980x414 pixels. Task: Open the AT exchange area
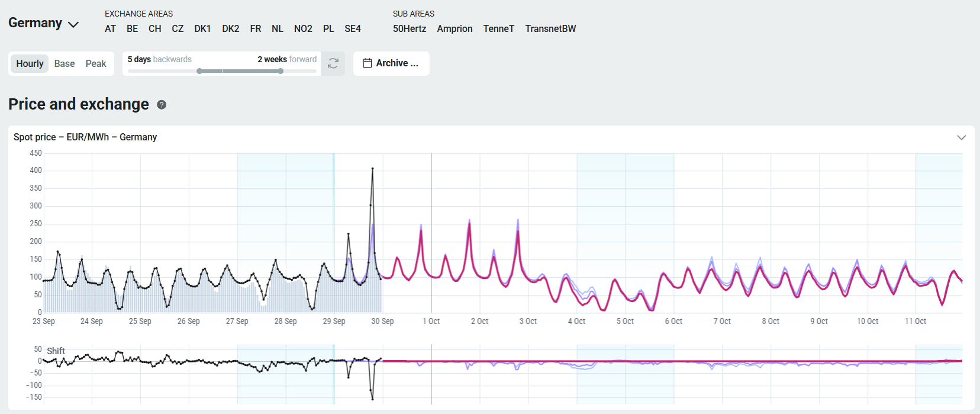tap(110, 29)
